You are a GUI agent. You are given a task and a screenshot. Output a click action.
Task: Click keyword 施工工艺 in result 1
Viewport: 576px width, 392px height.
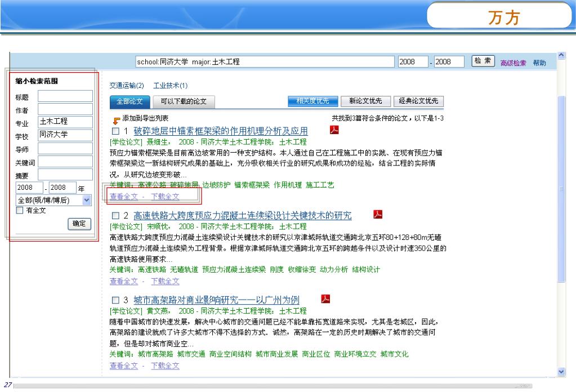tap(320, 185)
